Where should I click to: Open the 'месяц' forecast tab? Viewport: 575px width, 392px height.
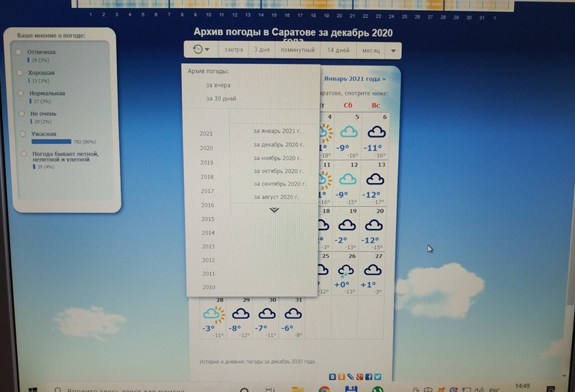(371, 50)
